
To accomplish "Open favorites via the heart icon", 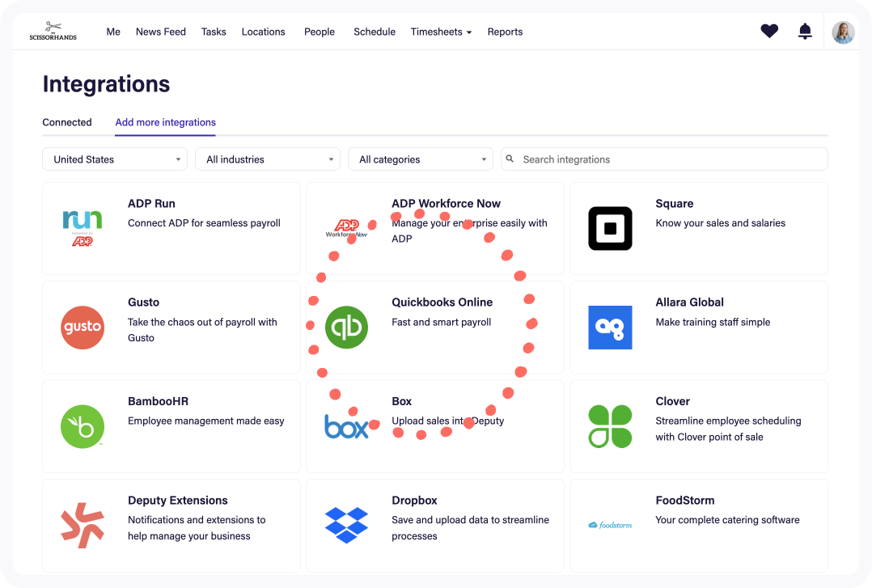I will [x=769, y=32].
